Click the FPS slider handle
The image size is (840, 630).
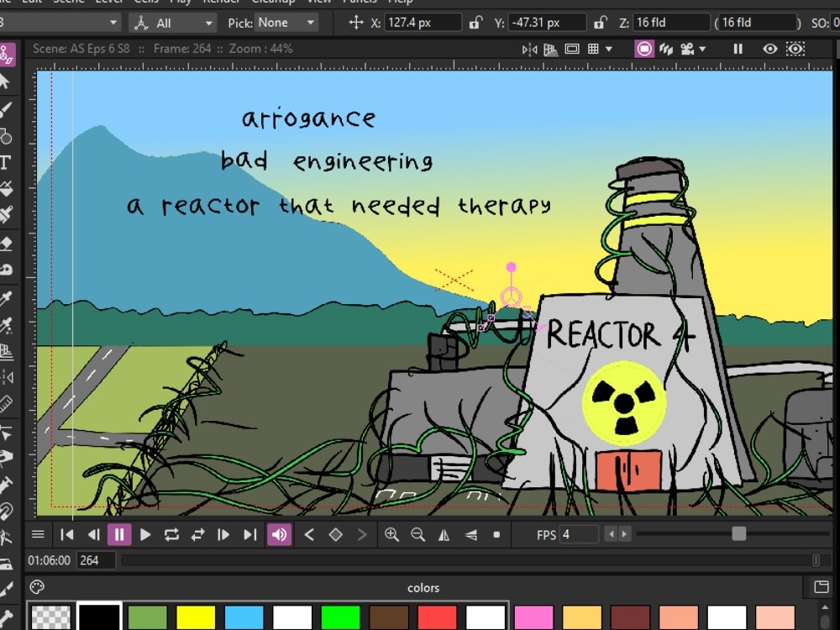point(738,533)
